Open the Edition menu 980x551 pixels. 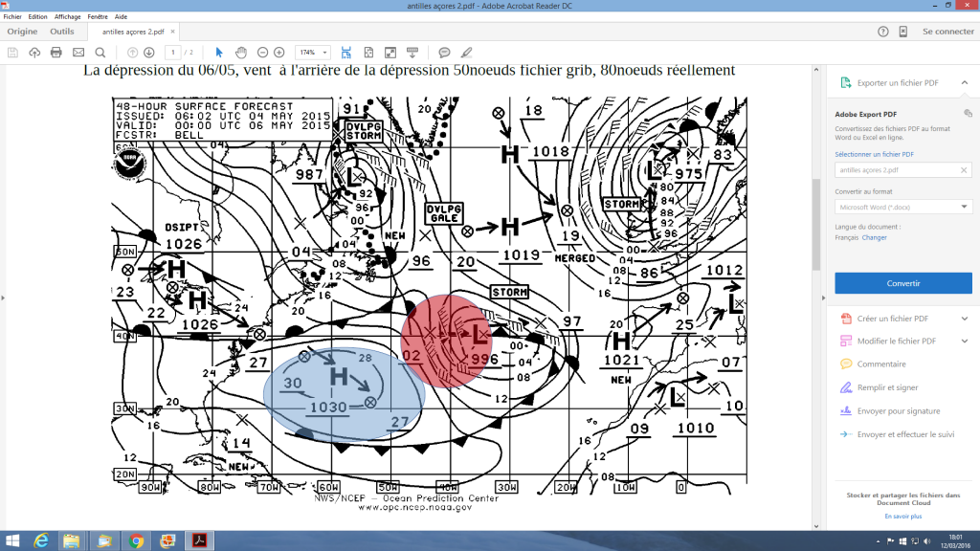coord(37,17)
